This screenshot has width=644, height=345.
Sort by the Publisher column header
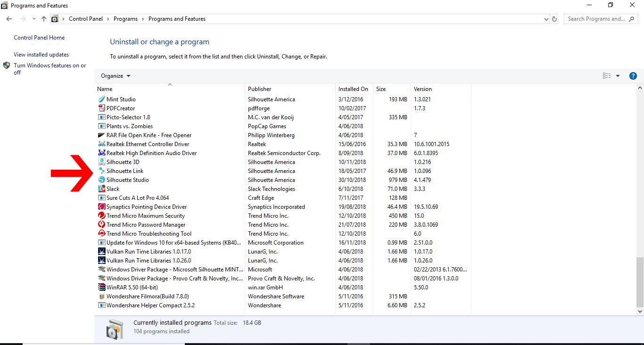pyautogui.click(x=290, y=89)
